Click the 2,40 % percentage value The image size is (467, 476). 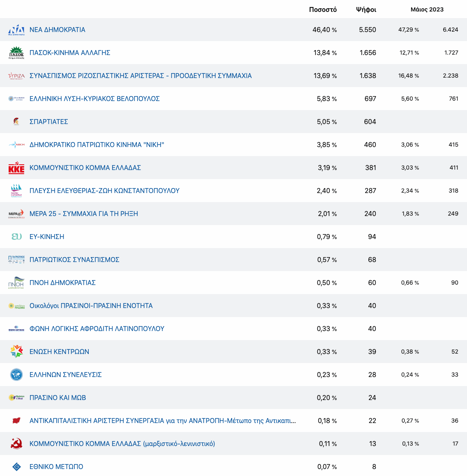[x=327, y=191]
